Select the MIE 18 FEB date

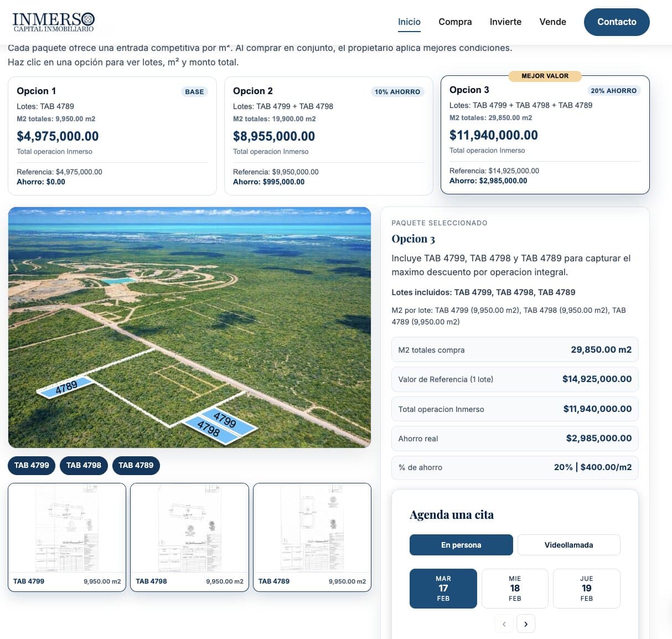point(514,588)
